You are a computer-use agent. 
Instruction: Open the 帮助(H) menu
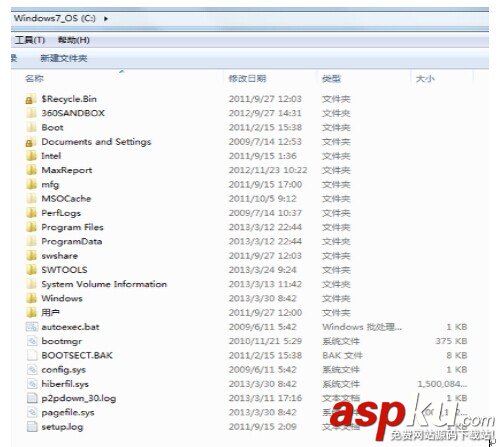(74, 40)
